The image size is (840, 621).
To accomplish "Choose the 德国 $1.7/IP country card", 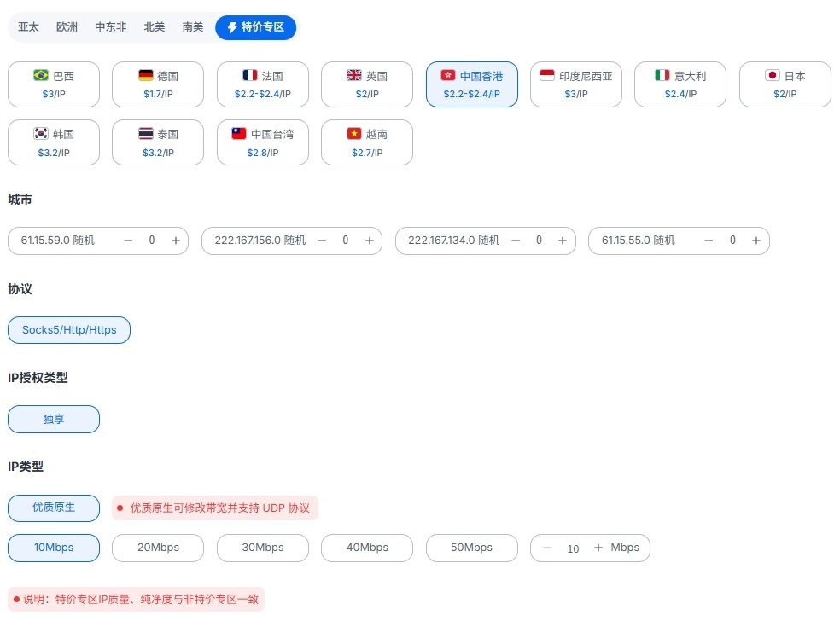I will tap(158, 84).
